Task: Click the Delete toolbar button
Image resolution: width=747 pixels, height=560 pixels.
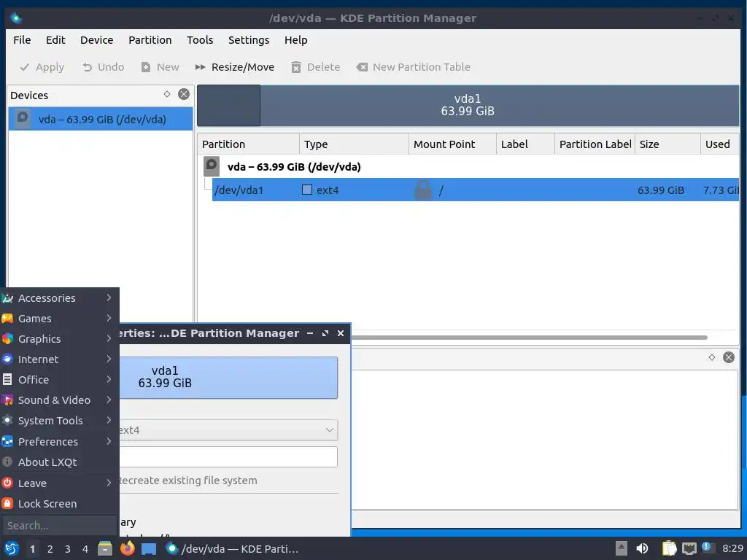Action: [315, 67]
